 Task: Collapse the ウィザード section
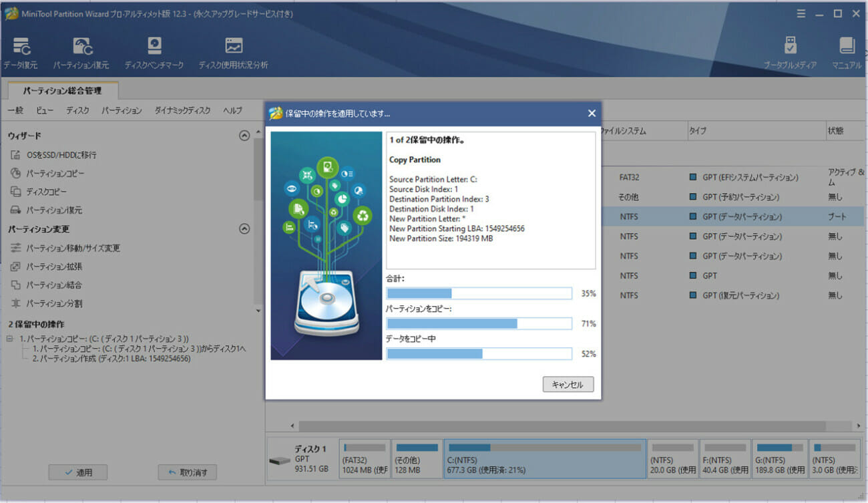coord(244,136)
